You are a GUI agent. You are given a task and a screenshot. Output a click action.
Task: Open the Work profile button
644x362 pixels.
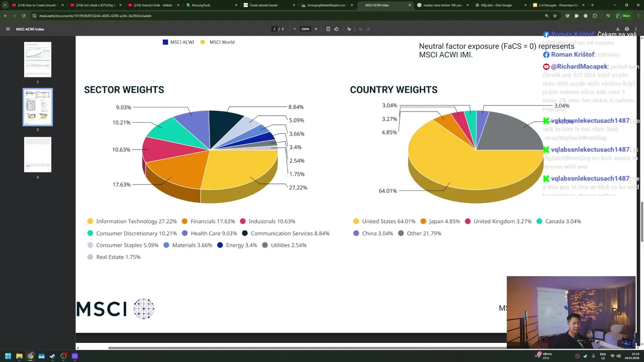623,16
